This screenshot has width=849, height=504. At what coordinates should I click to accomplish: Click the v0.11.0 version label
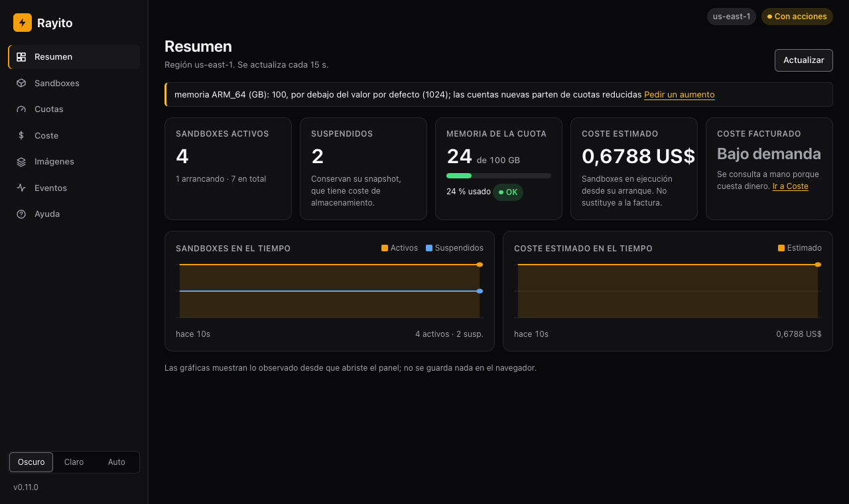26,487
